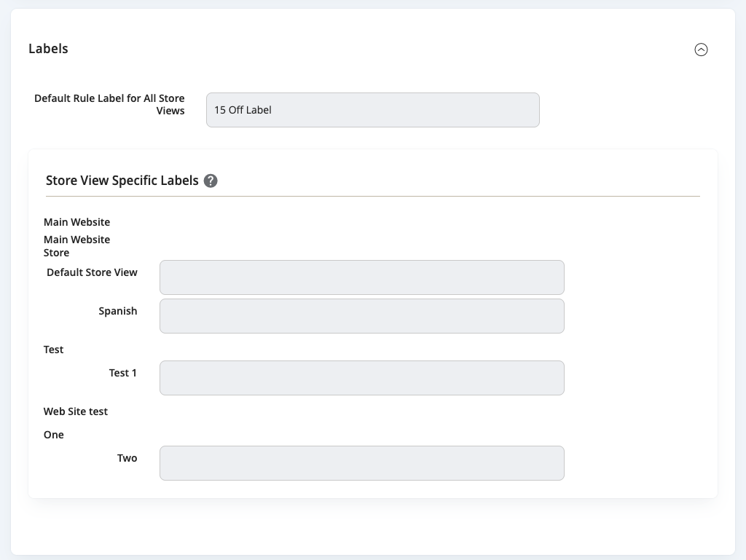Select the Main Website Store group text
Viewport: 746px width, 560px height.
coord(76,246)
